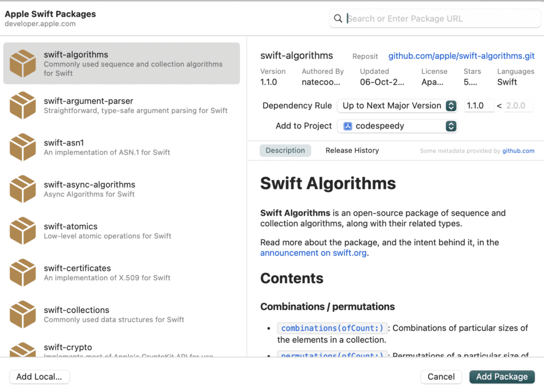Click the magnifying glass search icon
This screenshot has width=544, height=392.
[338, 18]
